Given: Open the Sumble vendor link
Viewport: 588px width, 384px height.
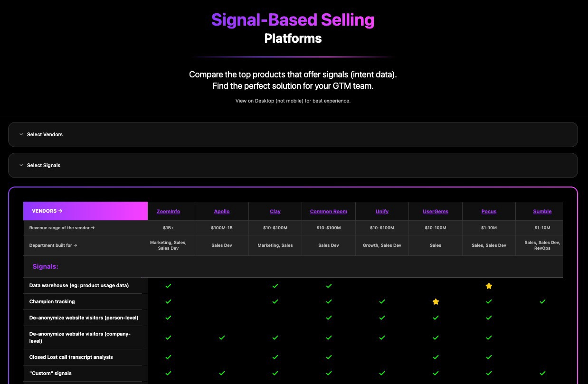Looking at the screenshot, I should coord(542,211).
